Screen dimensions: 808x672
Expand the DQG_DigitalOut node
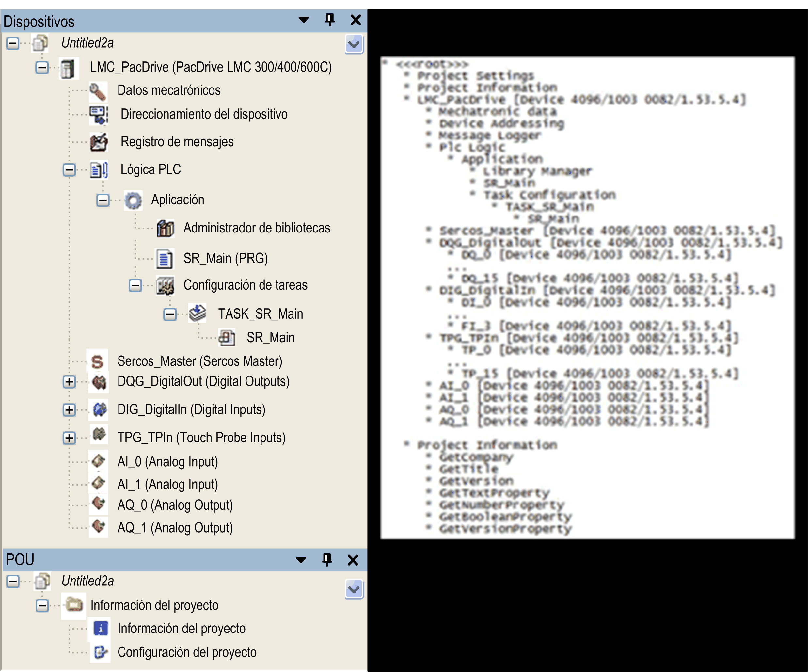[69, 382]
